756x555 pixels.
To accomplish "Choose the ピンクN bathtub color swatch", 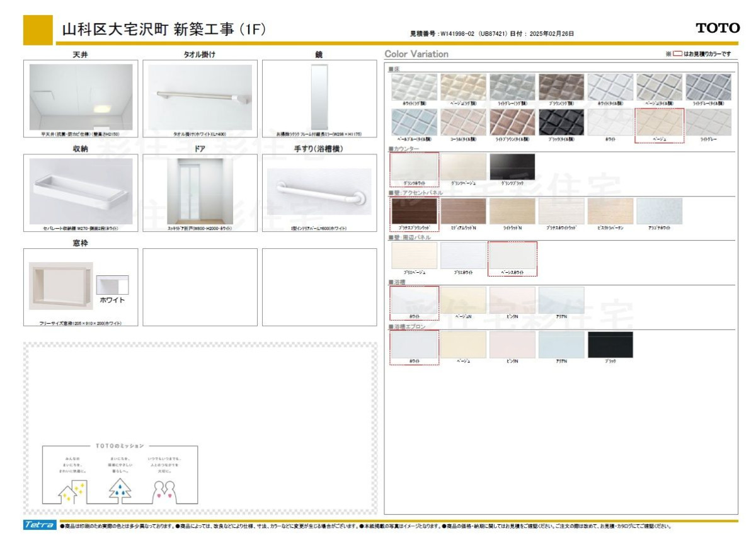I will click(x=512, y=300).
